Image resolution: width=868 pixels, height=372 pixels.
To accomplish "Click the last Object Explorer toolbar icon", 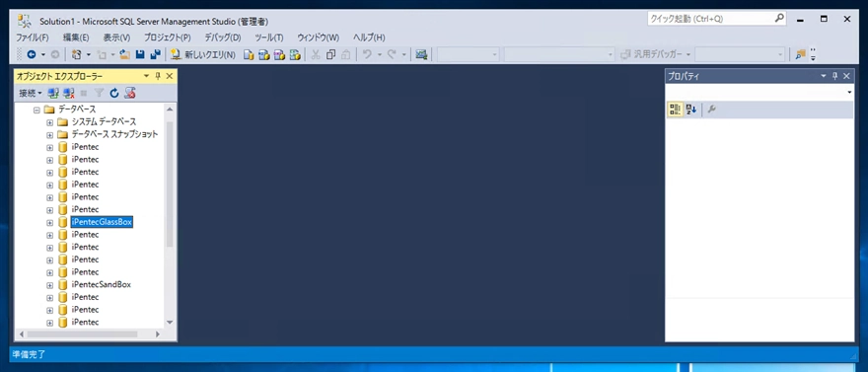I will coord(130,93).
